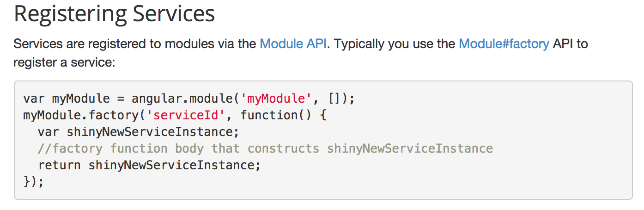644x210 pixels.
Task: Click the closing }); code line
Action: tap(33, 182)
